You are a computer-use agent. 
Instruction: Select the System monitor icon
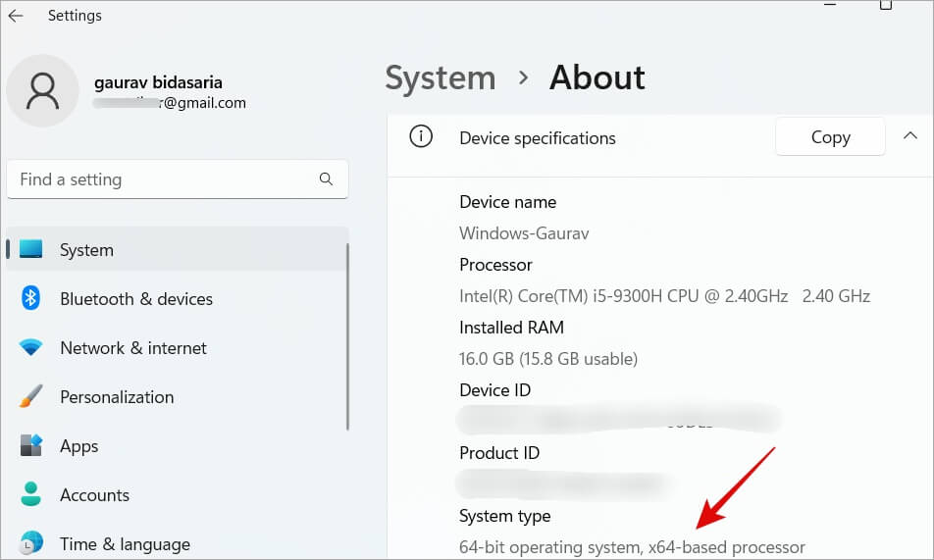click(31, 249)
